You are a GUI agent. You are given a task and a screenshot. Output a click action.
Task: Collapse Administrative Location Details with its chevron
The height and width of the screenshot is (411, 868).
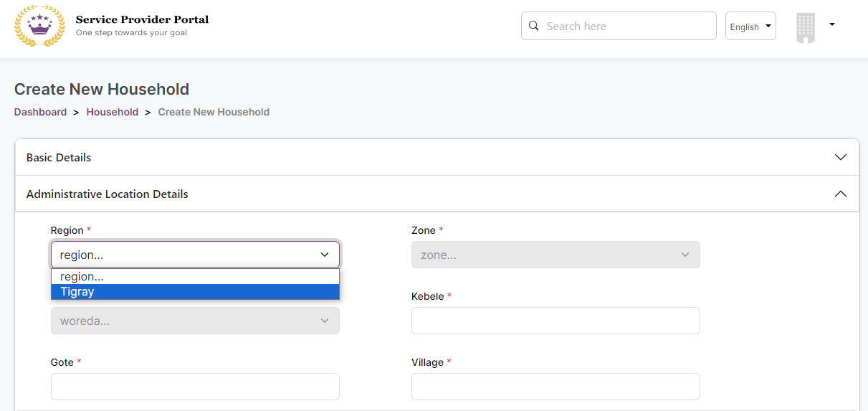click(x=841, y=194)
